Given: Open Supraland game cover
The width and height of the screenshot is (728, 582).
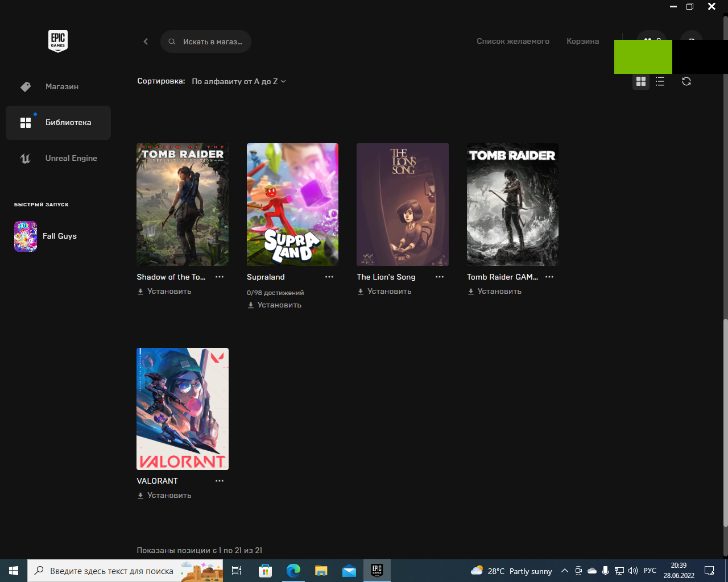Looking at the screenshot, I should pos(292,205).
